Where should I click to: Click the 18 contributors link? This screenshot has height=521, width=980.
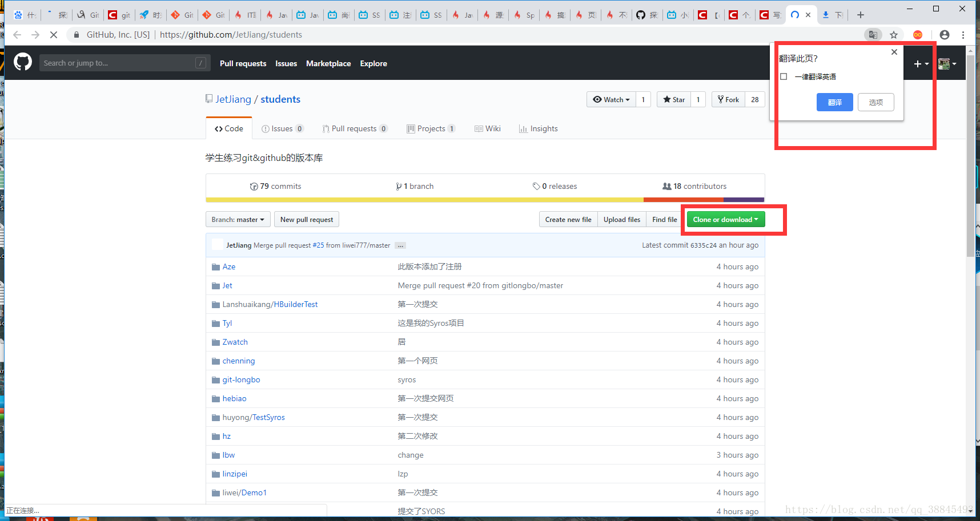click(694, 186)
